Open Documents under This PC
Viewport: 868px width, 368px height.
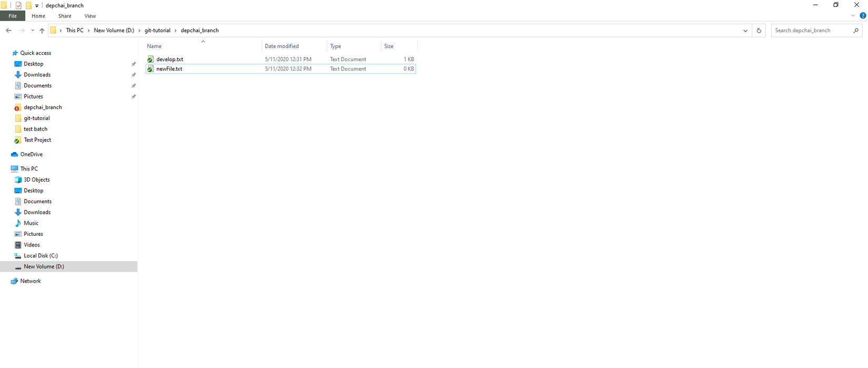37,202
